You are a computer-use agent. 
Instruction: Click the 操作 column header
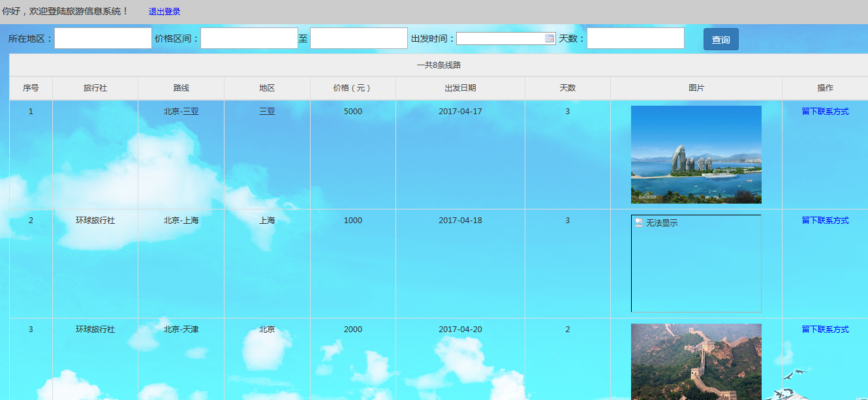[825, 88]
